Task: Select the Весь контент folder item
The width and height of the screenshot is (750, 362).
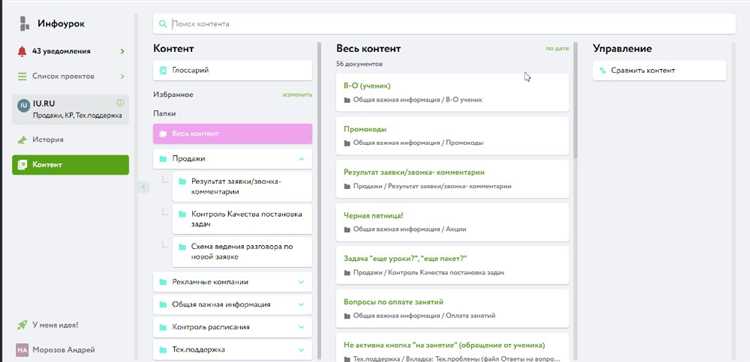Action: (232, 134)
